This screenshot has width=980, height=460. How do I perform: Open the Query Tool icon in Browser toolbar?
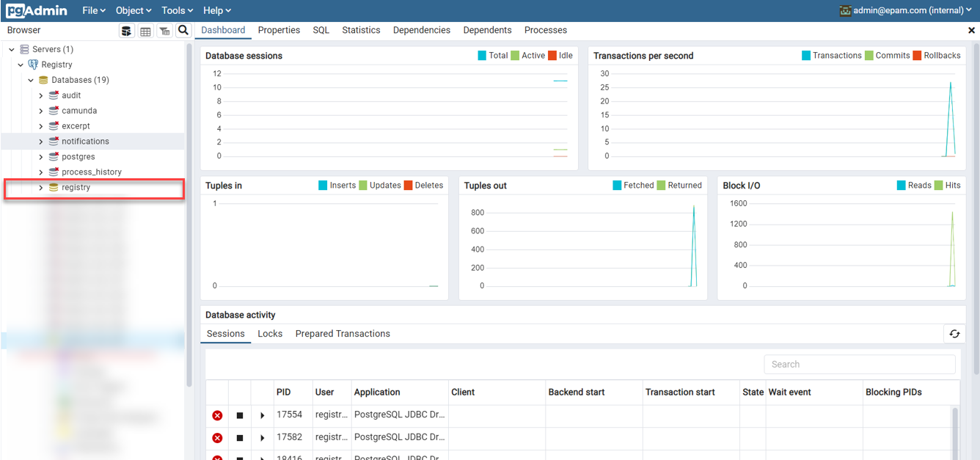tap(127, 31)
